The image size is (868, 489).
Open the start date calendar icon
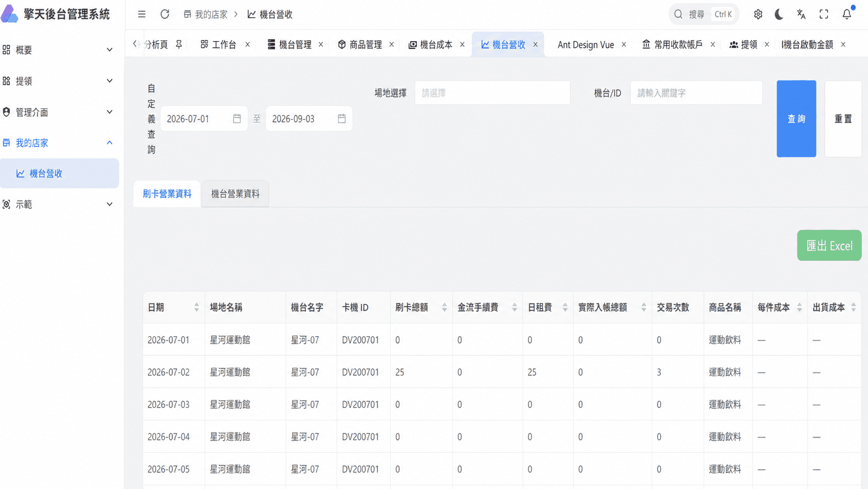coord(237,118)
